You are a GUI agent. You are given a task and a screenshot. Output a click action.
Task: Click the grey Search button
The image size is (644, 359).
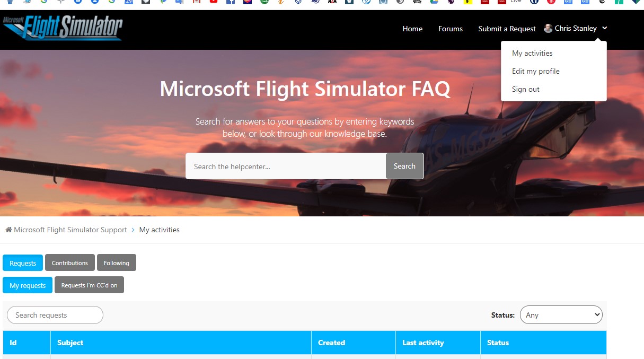click(404, 166)
